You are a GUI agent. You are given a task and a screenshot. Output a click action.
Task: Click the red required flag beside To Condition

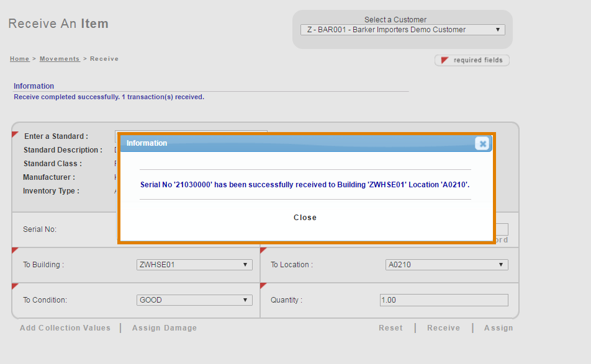pos(15,286)
